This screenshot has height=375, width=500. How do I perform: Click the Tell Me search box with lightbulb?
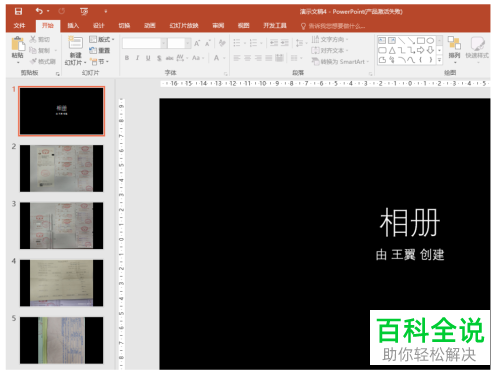click(333, 26)
